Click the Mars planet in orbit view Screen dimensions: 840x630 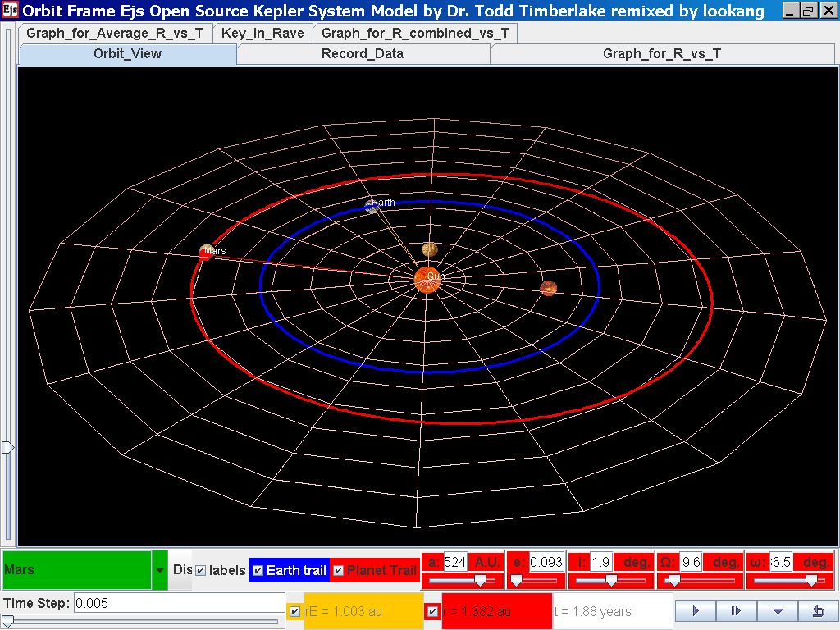[x=206, y=252]
